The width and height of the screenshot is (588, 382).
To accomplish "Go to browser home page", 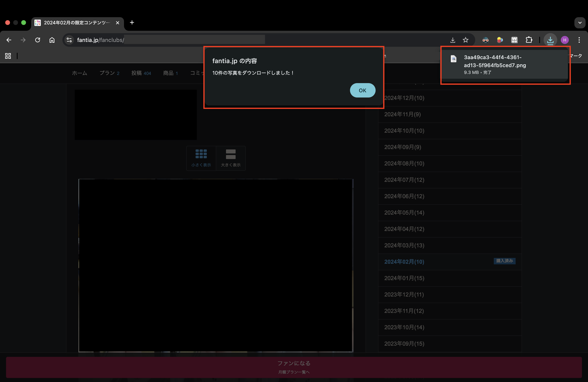I will (52, 40).
